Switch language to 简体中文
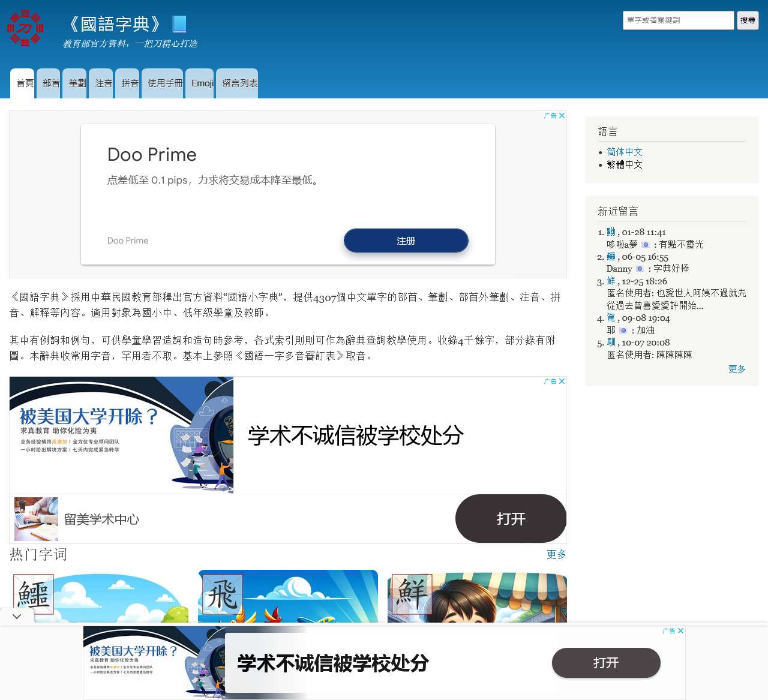The image size is (768, 700). coord(625,152)
